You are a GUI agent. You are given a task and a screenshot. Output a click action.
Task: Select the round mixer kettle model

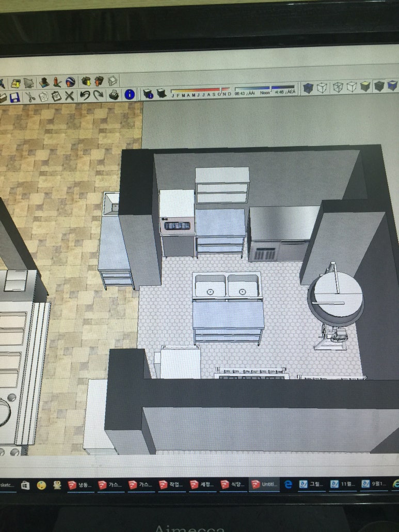point(336,305)
